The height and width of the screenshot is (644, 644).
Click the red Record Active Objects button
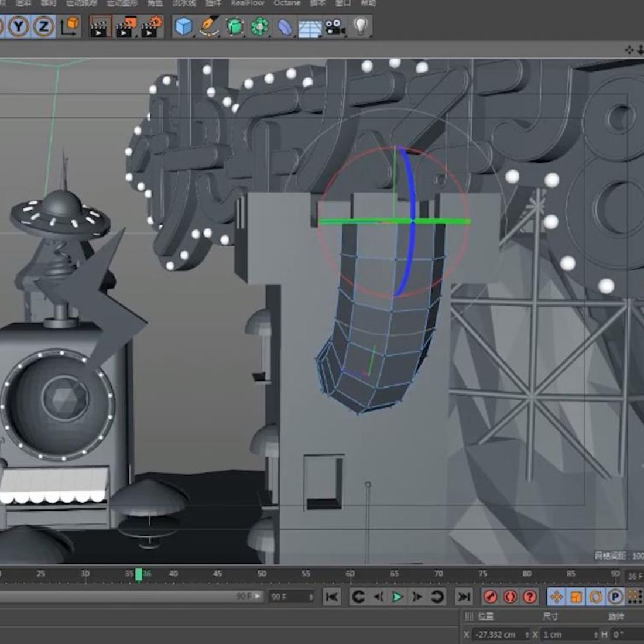(491, 597)
